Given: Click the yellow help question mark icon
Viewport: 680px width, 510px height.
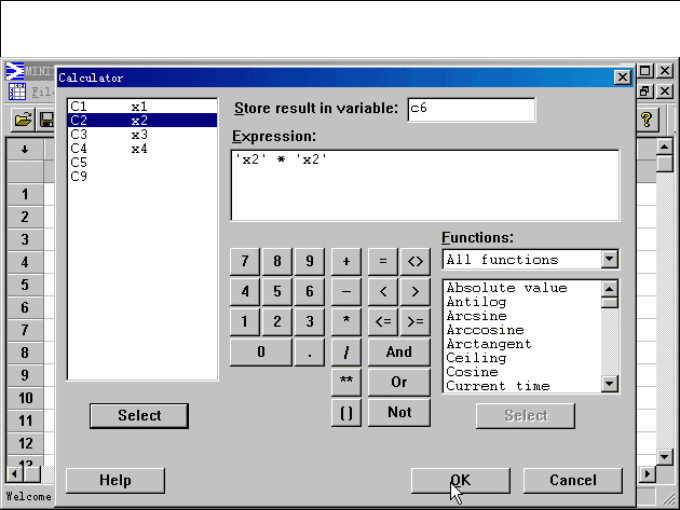Looking at the screenshot, I should coord(647,120).
